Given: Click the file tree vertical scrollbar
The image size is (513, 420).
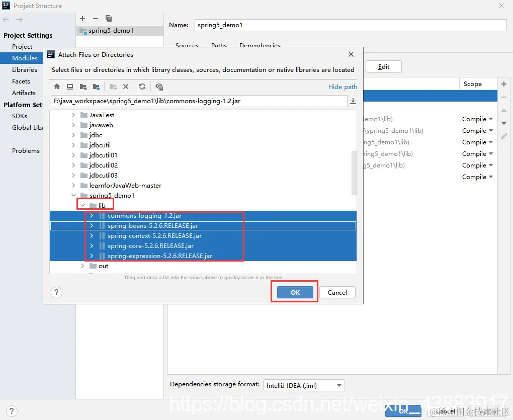Looking at the screenshot, I should pos(354,173).
